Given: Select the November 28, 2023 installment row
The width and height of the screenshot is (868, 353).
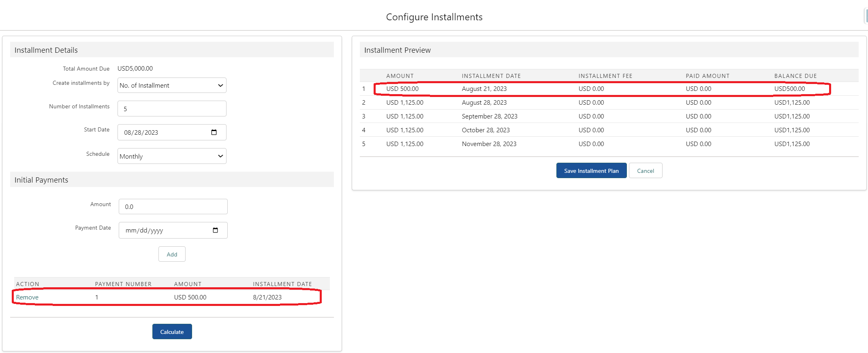Looking at the screenshot, I should point(489,144).
